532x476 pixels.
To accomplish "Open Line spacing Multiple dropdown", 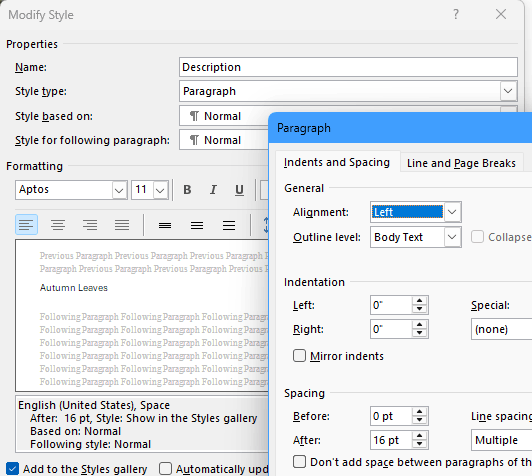I will coord(501,440).
